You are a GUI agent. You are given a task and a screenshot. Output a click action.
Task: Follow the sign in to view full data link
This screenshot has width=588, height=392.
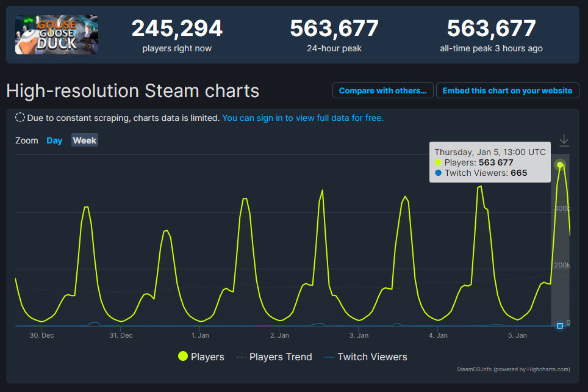pos(303,118)
